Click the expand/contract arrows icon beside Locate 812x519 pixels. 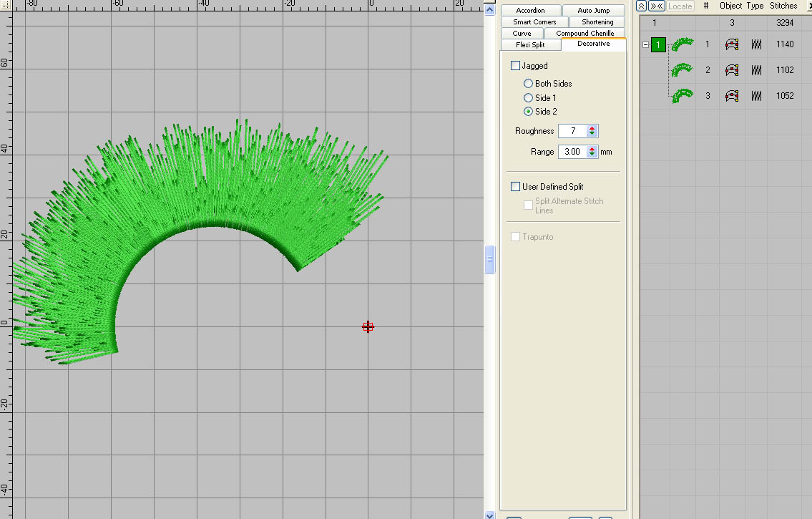(x=656, y=6)
